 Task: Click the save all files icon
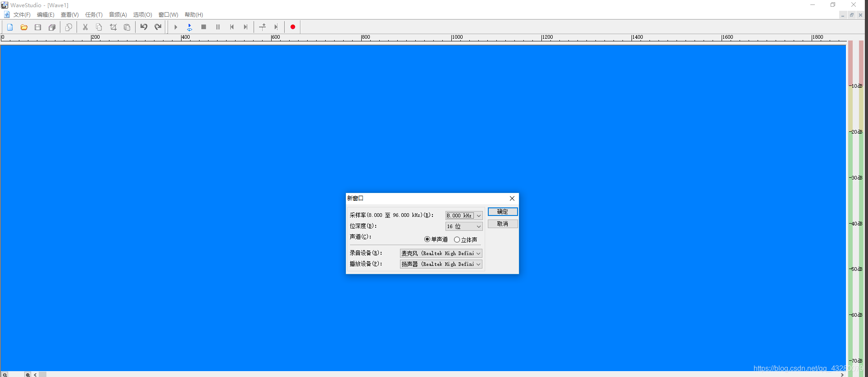pos(52,27)
